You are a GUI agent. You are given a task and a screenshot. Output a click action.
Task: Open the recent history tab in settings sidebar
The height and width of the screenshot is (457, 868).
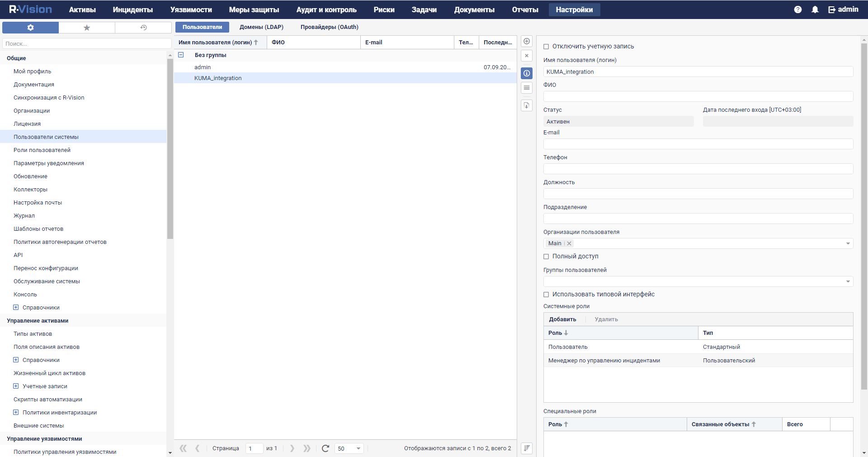coord(142,27)
